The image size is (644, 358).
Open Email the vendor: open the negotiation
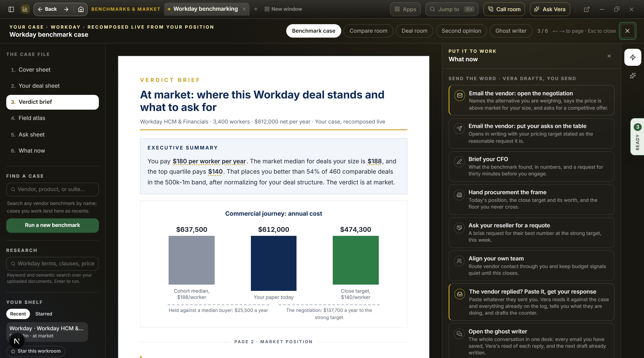pyautogui.click(x=532, y=100)
